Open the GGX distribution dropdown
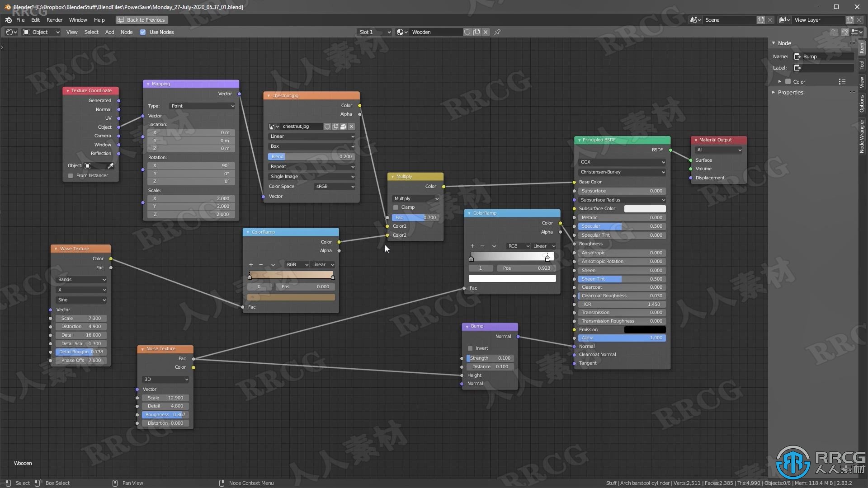 (622, 162)
